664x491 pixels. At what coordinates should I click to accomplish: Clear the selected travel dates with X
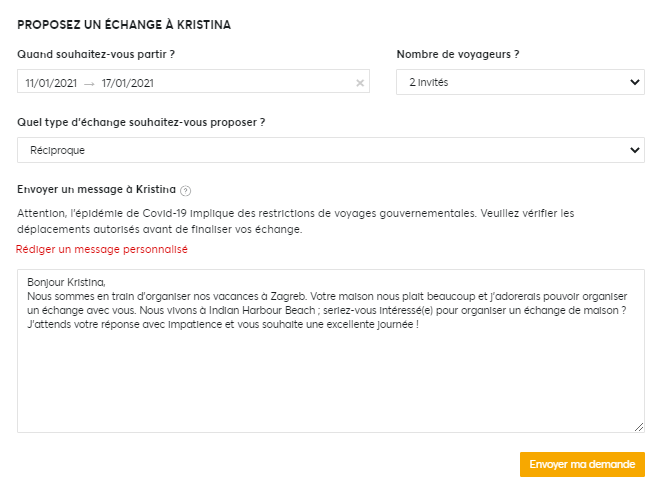[x=360, y=83]
